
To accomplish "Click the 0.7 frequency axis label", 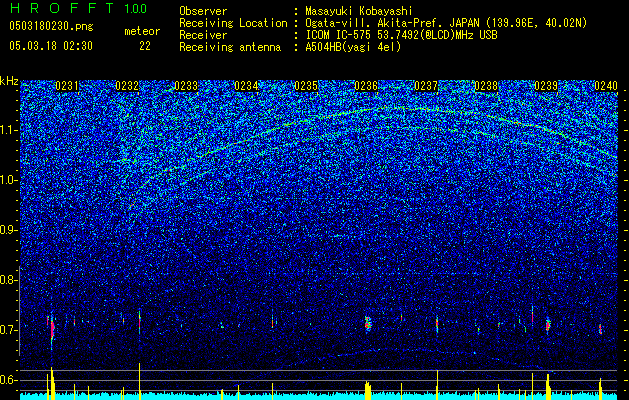I will pos(8,330).
